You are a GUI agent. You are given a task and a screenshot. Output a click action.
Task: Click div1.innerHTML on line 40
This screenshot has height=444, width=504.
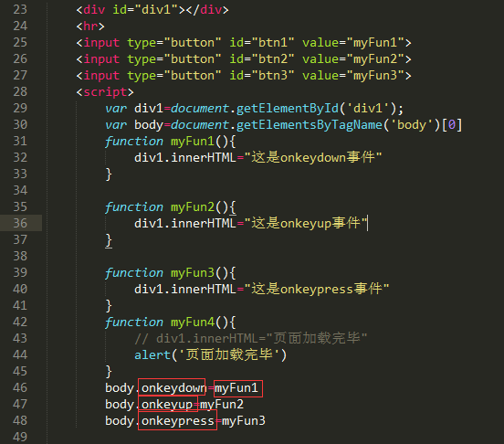[185, 289]
